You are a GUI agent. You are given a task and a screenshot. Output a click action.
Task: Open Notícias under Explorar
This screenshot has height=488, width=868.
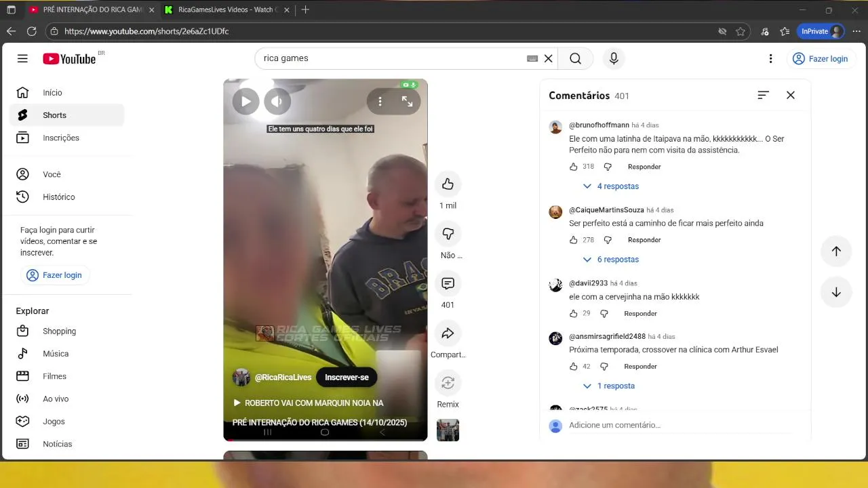tap(66, 444)
